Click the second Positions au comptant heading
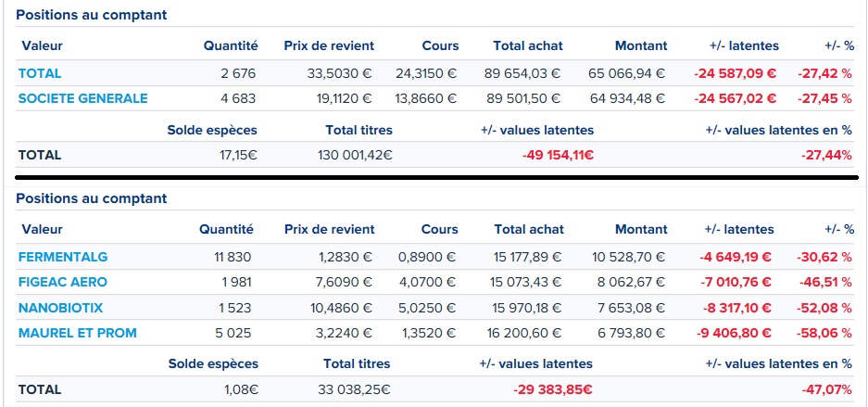Screen dimensions: 868x407 pos(92,198)
